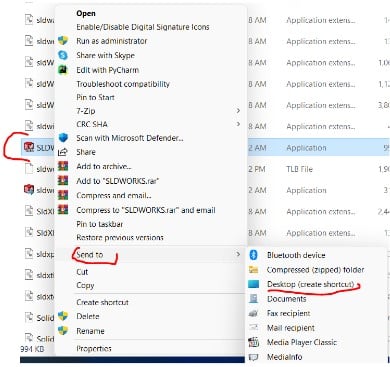Choose Add to "SLDWORKS.rar"

(118, 181)
